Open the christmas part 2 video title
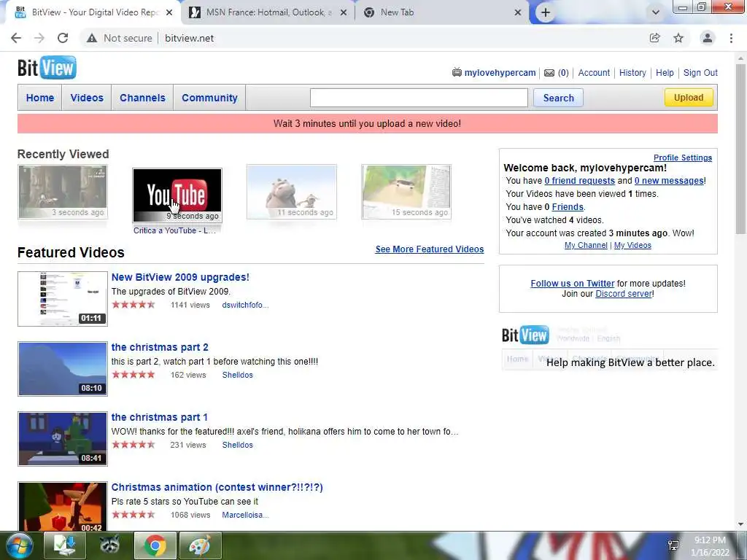Image resolution: width=747 pixels, height=560 pixels. click(160, 347)
